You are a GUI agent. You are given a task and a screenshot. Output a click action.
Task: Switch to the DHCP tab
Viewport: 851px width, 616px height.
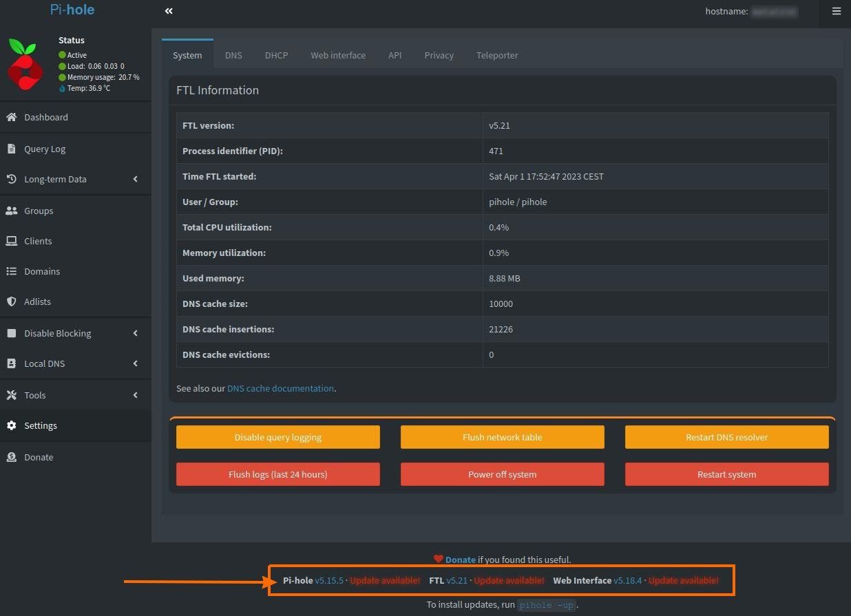276,55
